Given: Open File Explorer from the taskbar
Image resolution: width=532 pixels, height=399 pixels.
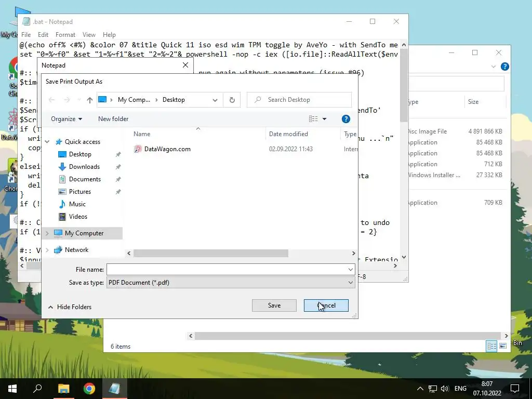Looking at the screenshot, I should pos(63,389).
